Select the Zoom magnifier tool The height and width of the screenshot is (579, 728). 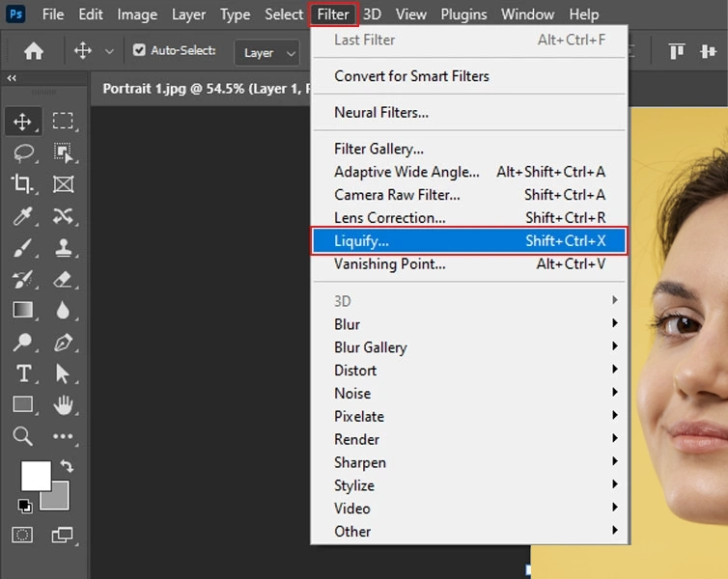[x=23, y=436]
